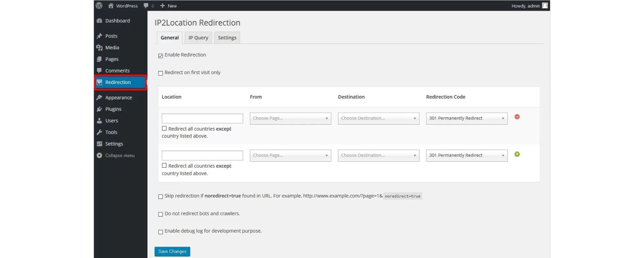
Task: Open the Choose Destination dropdown in the second rule
Action: [x=378, y=155]
